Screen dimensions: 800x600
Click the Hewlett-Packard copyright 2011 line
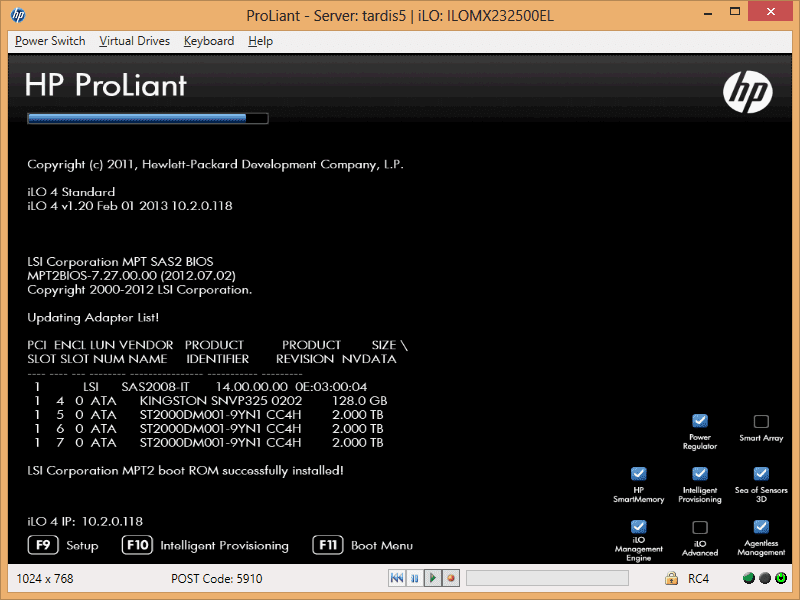(215, 164)
